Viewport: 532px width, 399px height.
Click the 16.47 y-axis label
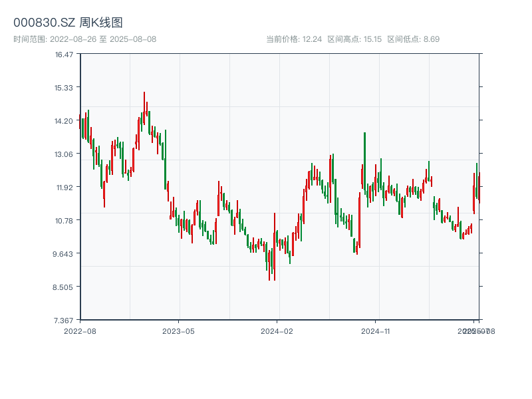point(65,54)
